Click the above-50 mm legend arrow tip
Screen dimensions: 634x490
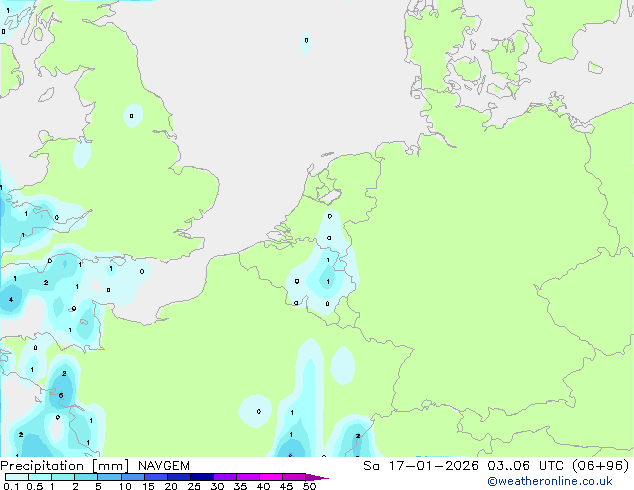[317, 477]
